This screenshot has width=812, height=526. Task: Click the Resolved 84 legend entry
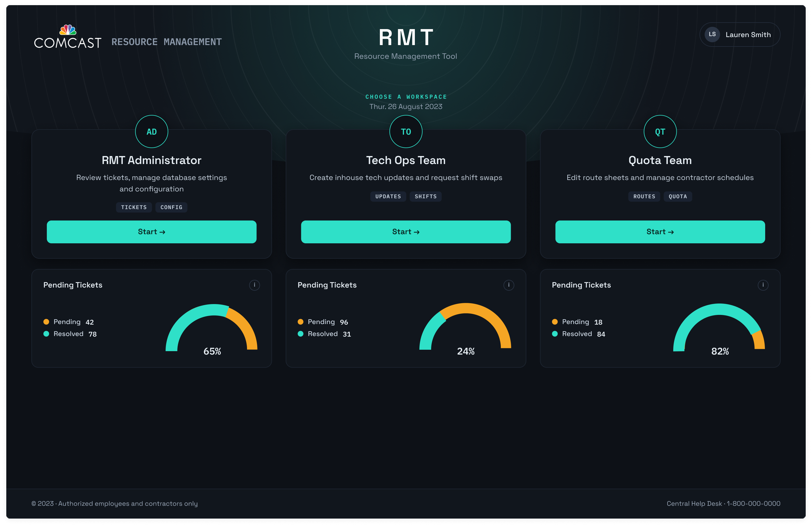tap(578, 334)
